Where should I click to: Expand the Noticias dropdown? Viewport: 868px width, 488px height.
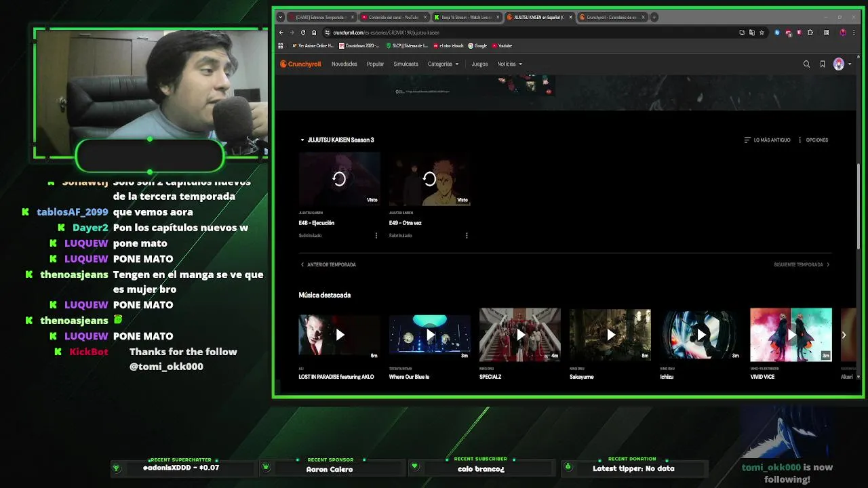point(509,64)
